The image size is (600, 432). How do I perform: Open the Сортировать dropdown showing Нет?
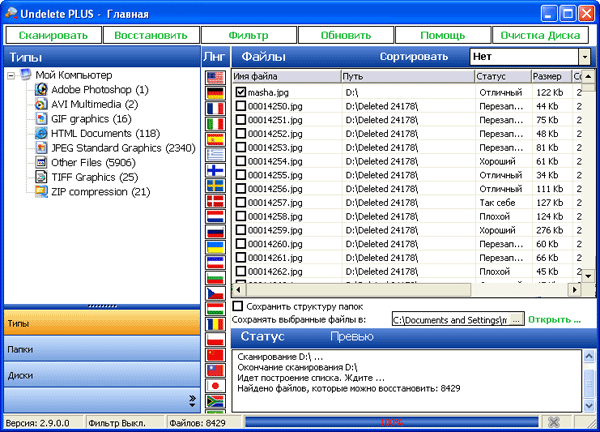584,57
